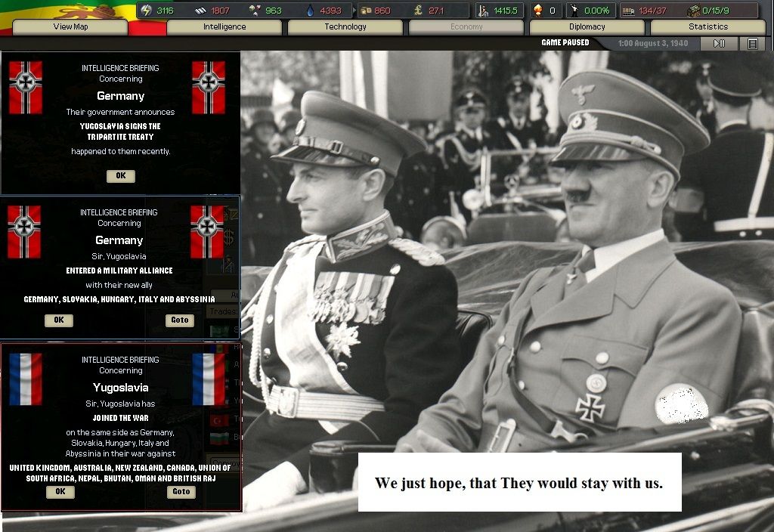
Task: Click the supplies crate icon showing 860
Action: click(x=365, y=11)
